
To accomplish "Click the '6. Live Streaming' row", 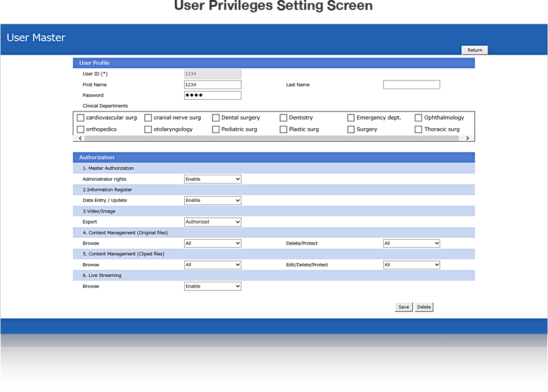I will [273, 276].
